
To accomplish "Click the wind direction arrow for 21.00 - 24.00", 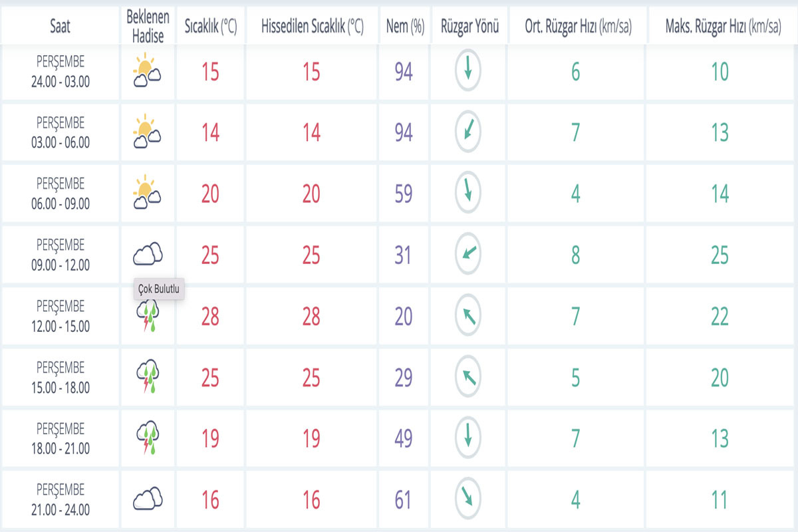I will (468, 499).
